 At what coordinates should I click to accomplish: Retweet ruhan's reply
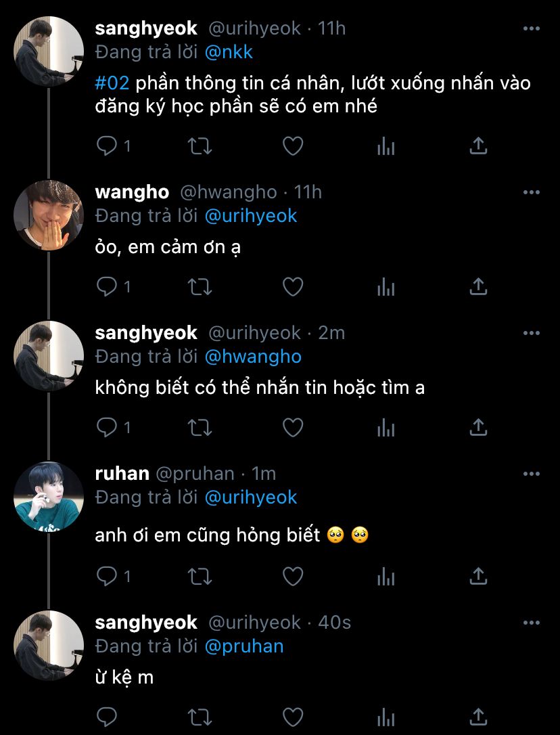click(200, 576)
